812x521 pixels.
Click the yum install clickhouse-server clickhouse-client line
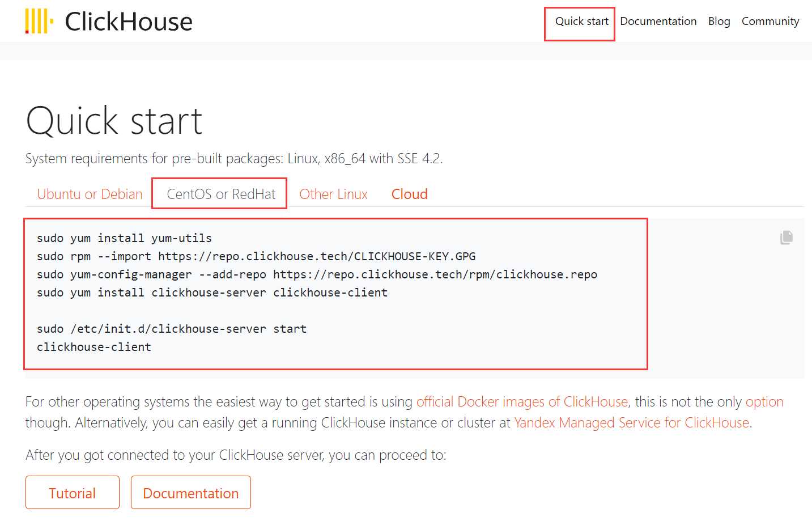click(x=212, y=293)
